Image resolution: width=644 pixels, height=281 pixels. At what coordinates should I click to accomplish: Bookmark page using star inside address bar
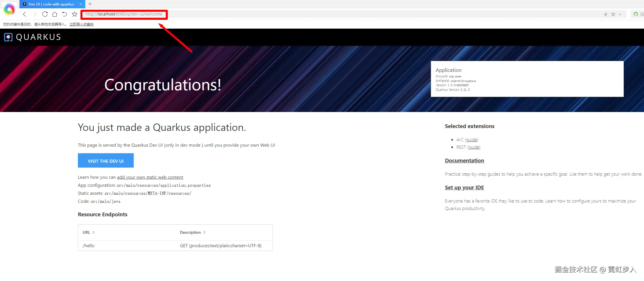click(613, 14)
